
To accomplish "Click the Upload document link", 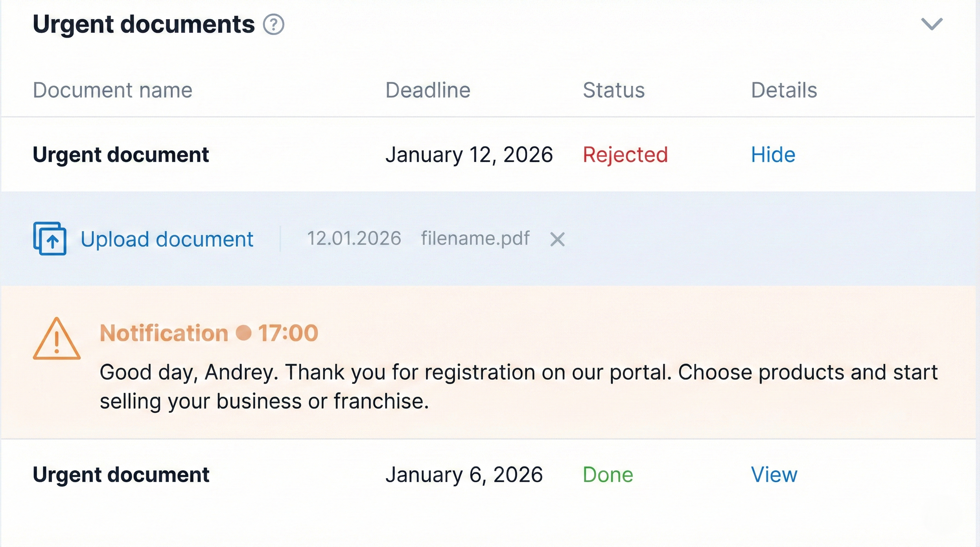I will 167,239.
